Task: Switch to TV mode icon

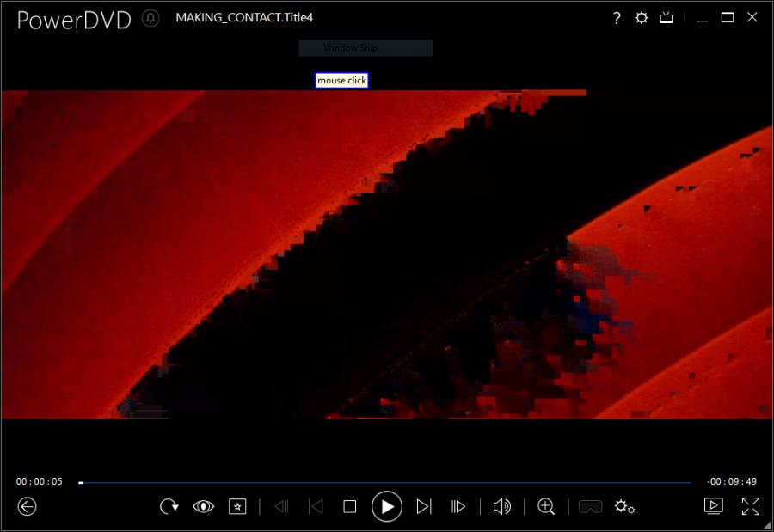Action: [666, 18]
